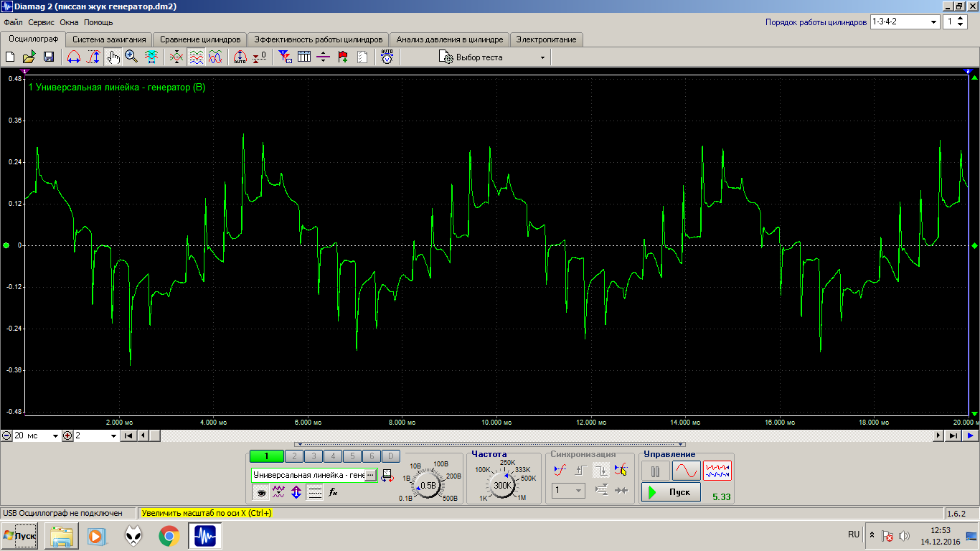Create a new file with blank page icon
Image resolution: width=980 pixels, height=551 pixels.
(10, 57)
